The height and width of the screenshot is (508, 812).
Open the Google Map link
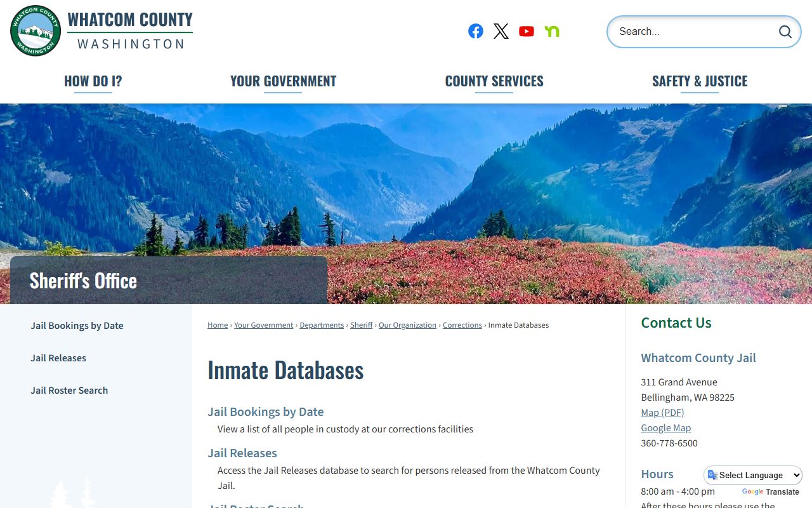666,428
